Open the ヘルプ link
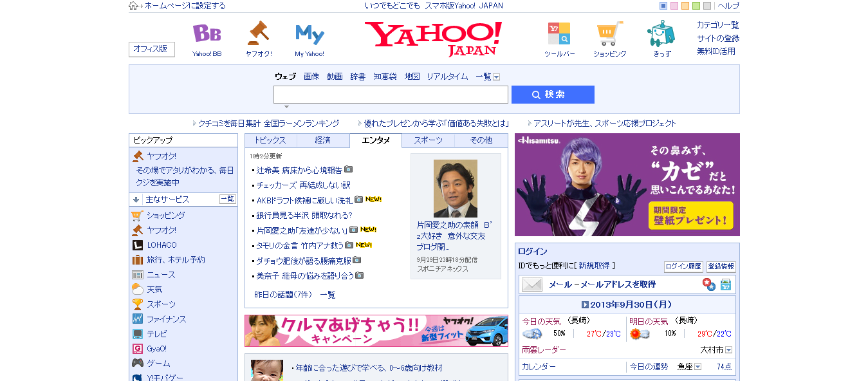Screen dimensions: 868x381 [728, 6]
